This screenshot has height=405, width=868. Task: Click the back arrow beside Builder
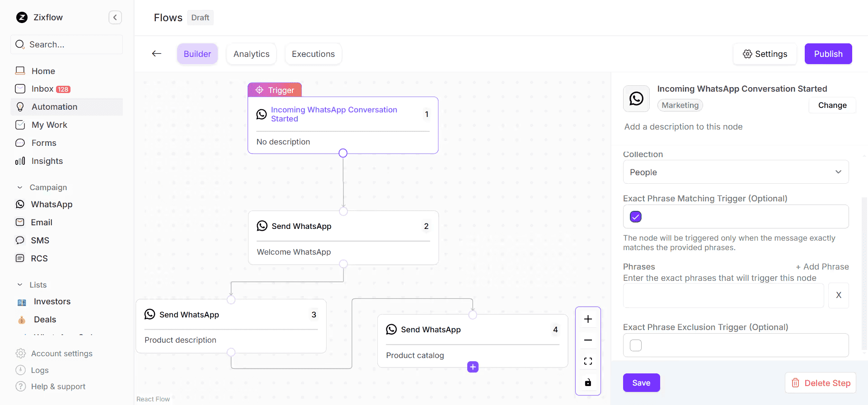(157, 54)
